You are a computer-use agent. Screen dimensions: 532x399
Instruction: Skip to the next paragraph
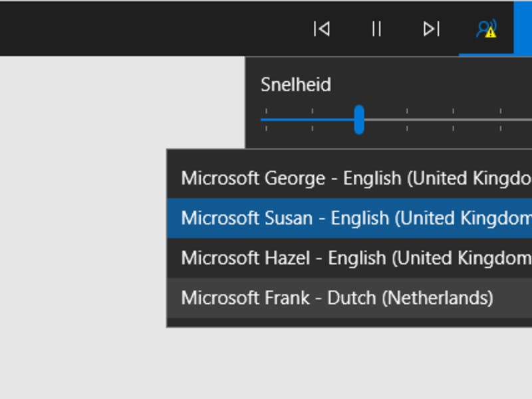coord(432,29)
